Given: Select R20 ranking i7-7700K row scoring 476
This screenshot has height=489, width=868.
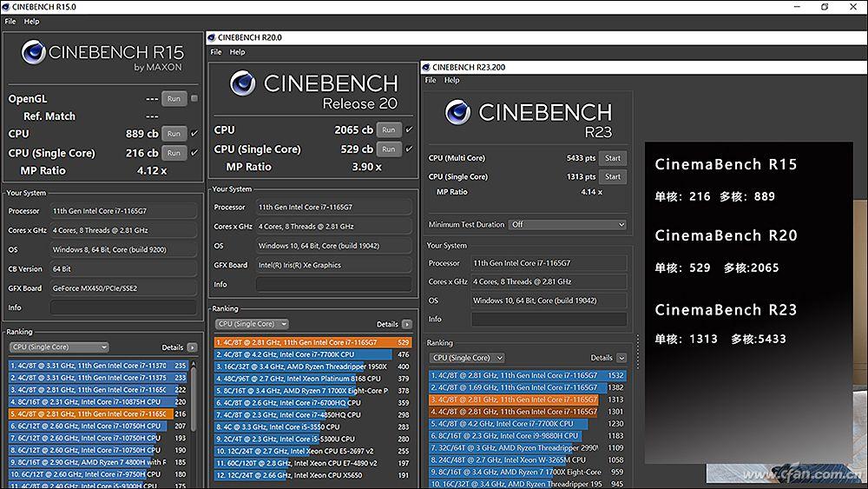Looking at the screenshot, I should [312, 354].
